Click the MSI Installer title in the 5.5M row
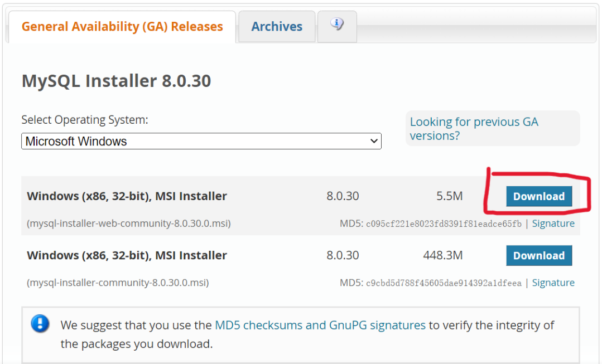Viewport: 602px width, 364px height. pos(127,196)
